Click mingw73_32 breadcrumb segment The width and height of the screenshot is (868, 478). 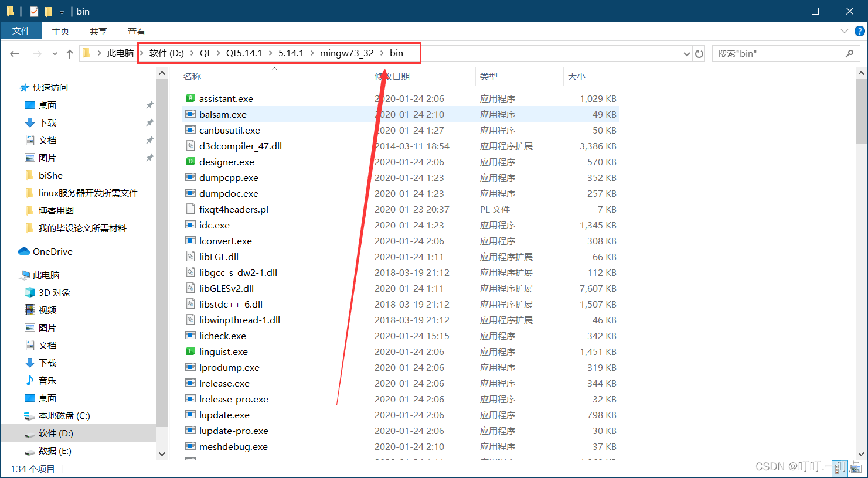pos(346,53)
